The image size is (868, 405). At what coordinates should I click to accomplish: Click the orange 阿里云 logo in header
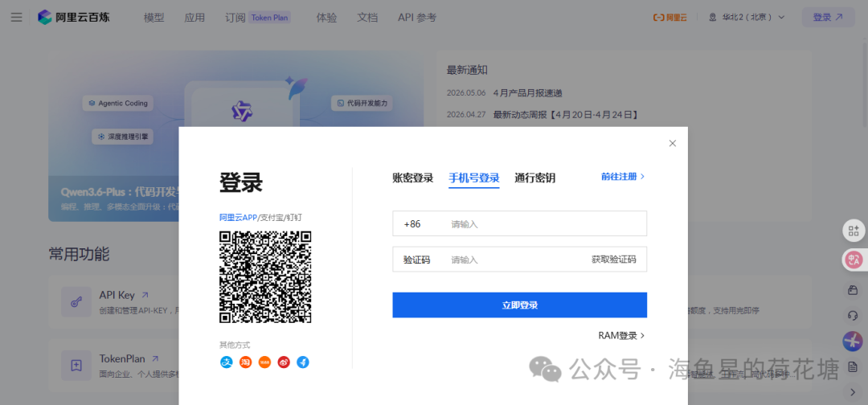click(669, 17)
